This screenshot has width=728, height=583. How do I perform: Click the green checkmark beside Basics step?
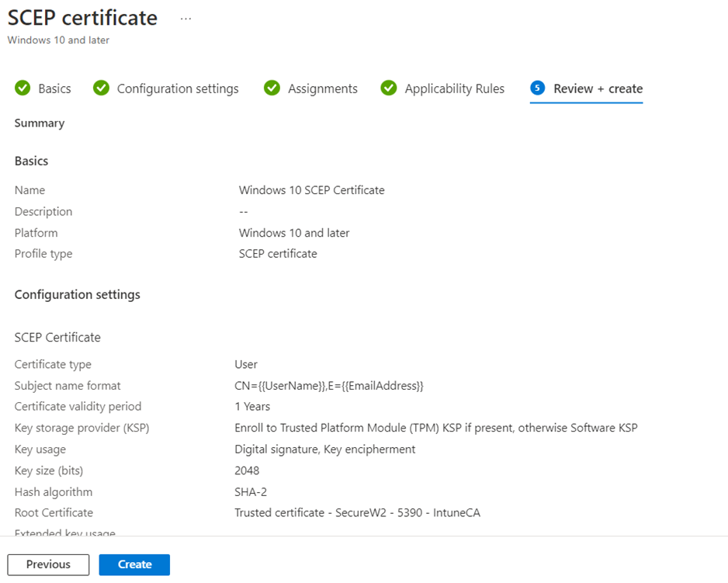23,88
